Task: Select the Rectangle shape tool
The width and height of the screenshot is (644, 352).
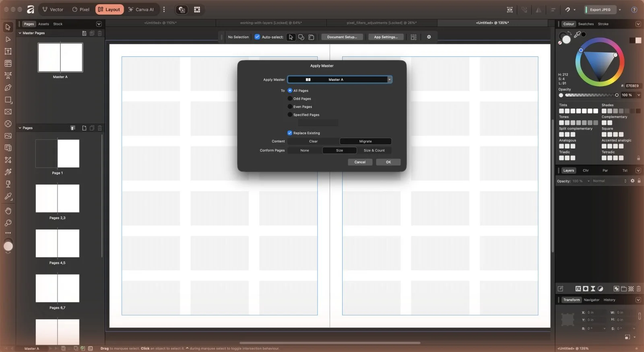Action: click(x=8, y=100)
